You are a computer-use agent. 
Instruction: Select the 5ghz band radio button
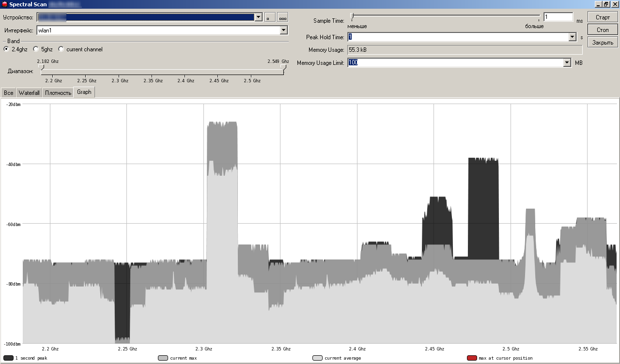tap(36, 49)
